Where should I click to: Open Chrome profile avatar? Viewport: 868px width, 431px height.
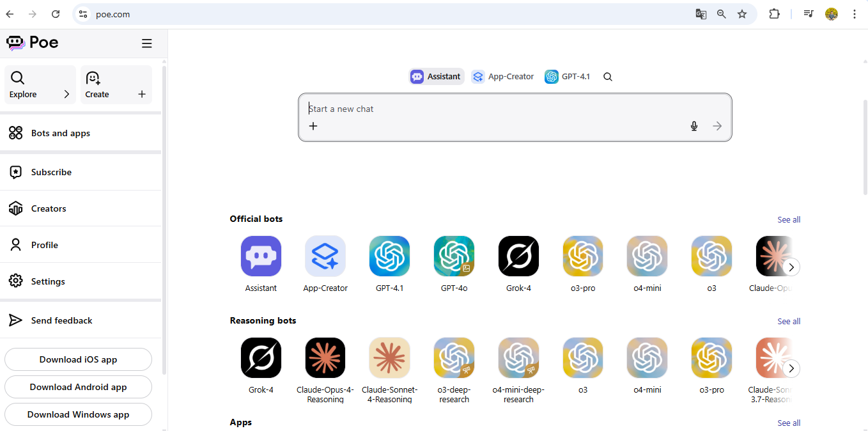(832, 14)
